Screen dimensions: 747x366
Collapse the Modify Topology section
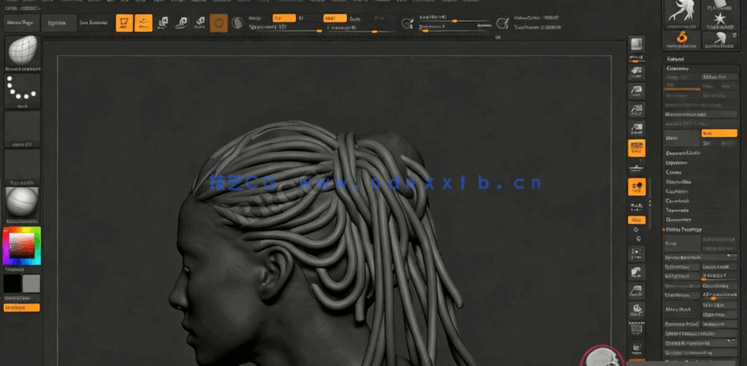pos(684,229)
